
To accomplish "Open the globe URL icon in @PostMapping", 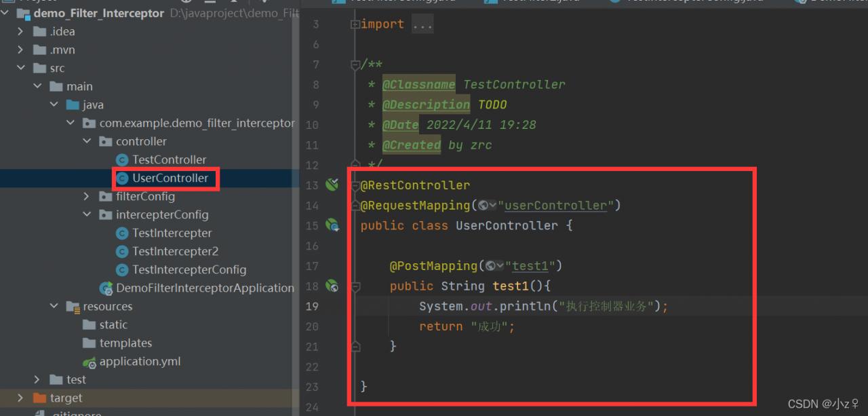I will [494, 266].
